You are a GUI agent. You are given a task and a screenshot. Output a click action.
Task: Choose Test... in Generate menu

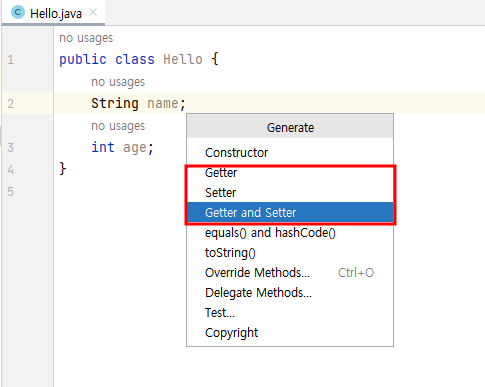click(290, 313)
